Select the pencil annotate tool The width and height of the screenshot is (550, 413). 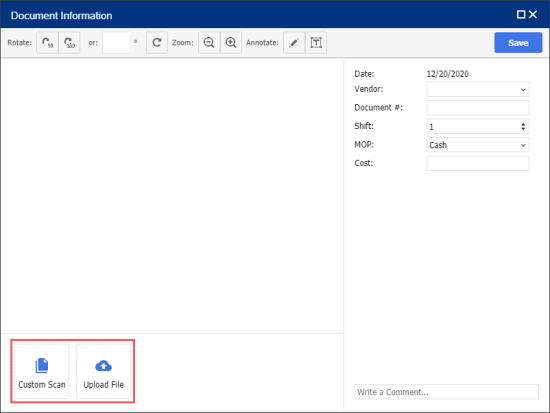pyautogui.click(x=294, y=43)
